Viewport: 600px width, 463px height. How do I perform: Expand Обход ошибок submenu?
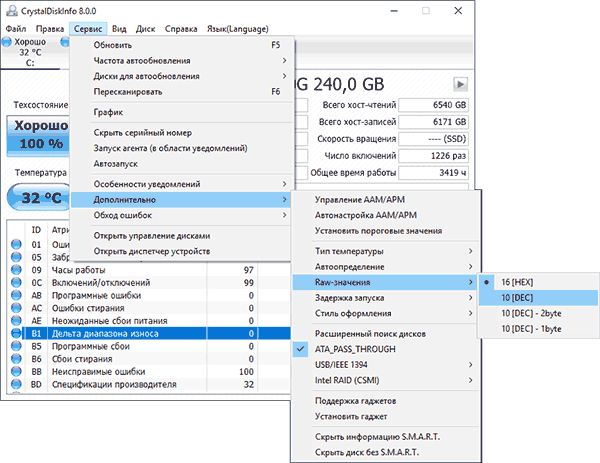[182, 215]
